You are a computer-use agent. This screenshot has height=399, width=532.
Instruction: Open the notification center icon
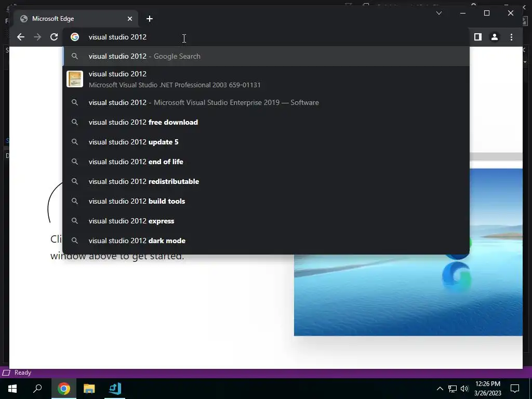click(515, 389)
